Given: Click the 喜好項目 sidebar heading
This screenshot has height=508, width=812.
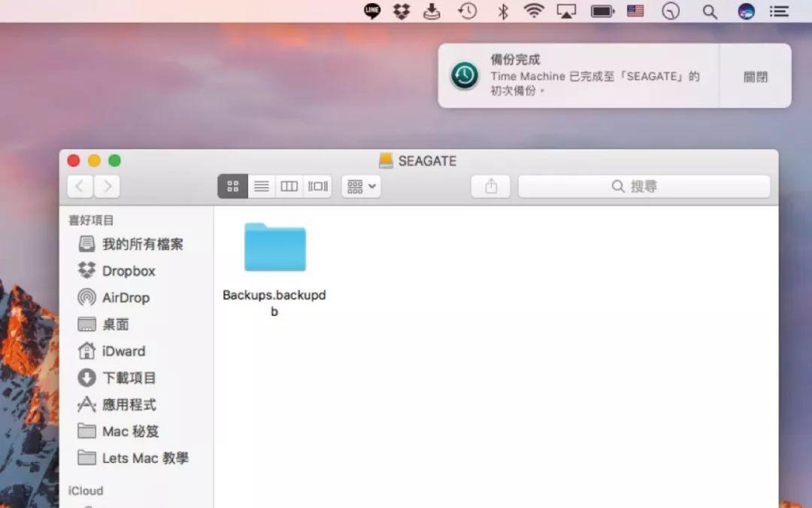Looking at the screenshot, I should (91, 221).
